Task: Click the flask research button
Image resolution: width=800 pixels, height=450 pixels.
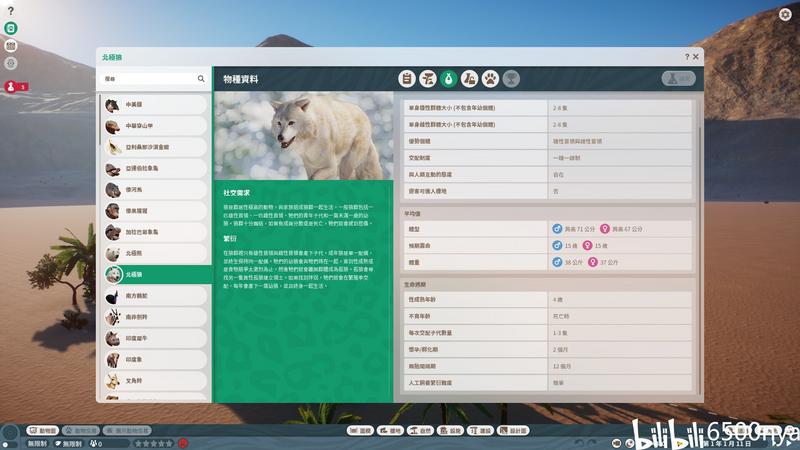Action: (x=679, y=79)
